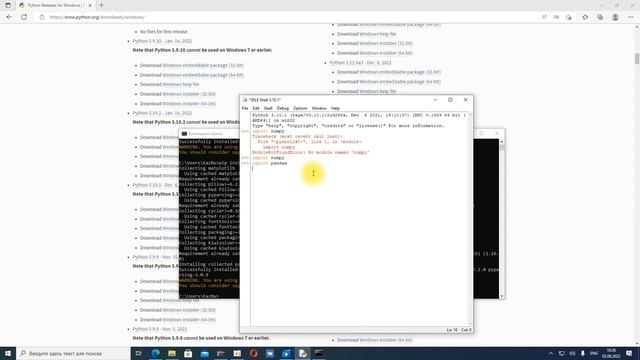The width and height of the screenshot is (640, 360).
Task: Open the Help menu in IDLE
Action: click(335, 108)
